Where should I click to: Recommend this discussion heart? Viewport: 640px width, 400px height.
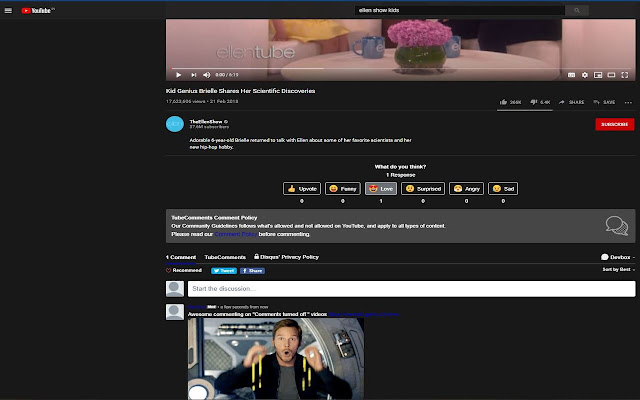click(184, 270)
